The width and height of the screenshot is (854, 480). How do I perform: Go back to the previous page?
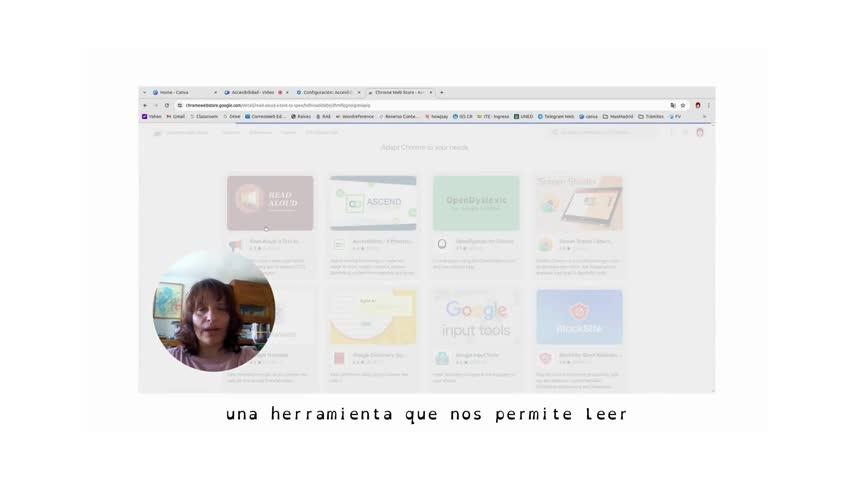pyautogui.click(x=145, y=105)
